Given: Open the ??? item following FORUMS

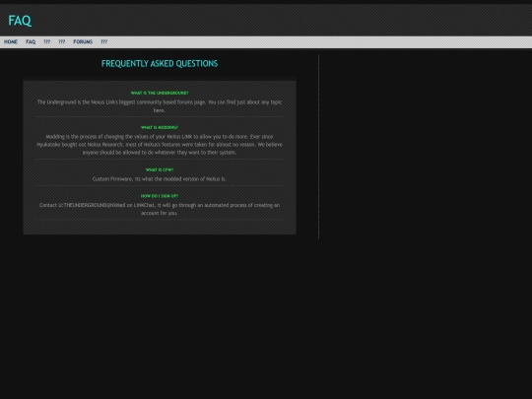Looking at the screenshot, I should pos(104,41).
